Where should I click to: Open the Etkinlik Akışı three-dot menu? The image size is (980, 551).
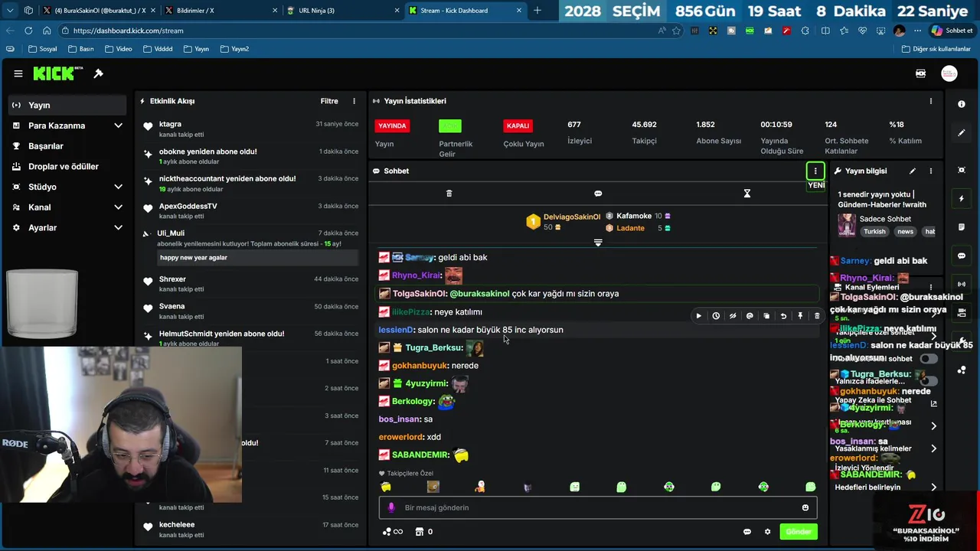pos(354,101)
